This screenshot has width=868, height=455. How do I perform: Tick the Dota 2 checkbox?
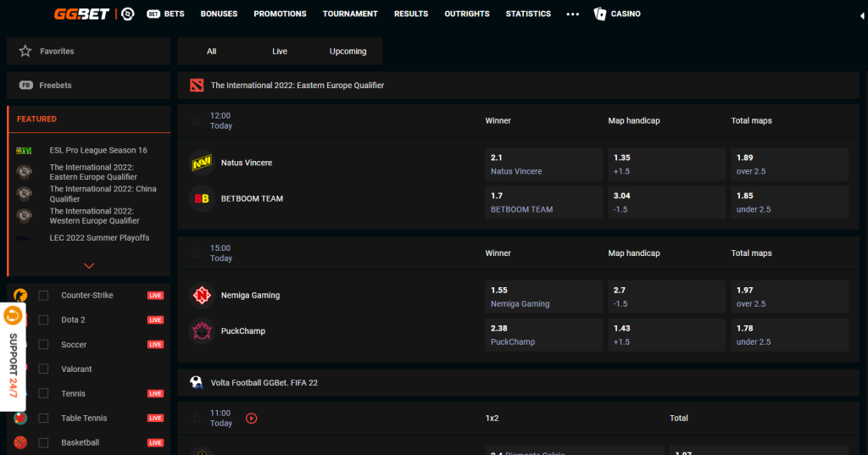coord(43,320)
